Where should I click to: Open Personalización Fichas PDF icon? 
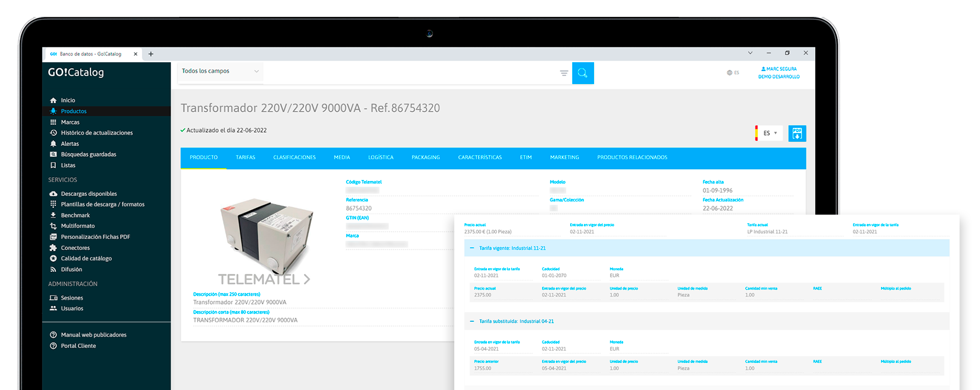pos(53,237)
